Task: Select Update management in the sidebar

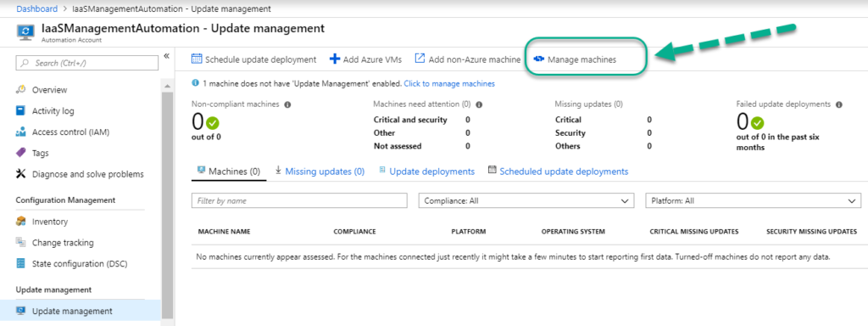Action: pyautogui.click(x=81, y=311)
